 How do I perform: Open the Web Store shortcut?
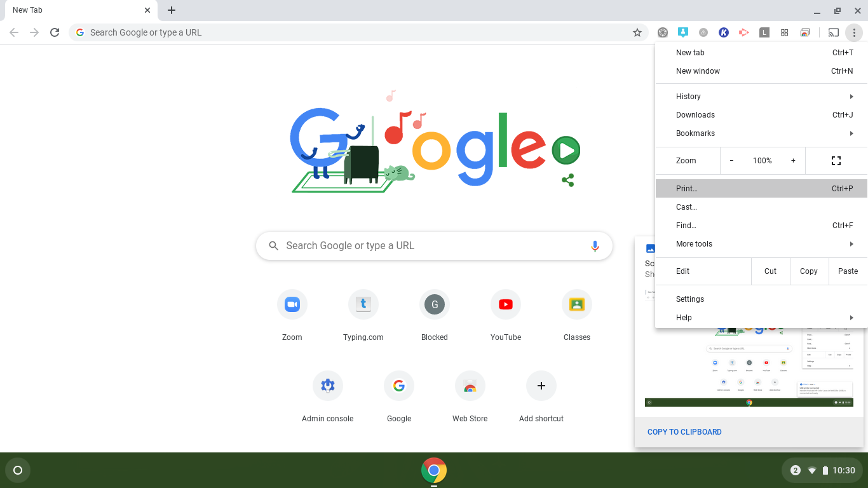tap(470, 396)
